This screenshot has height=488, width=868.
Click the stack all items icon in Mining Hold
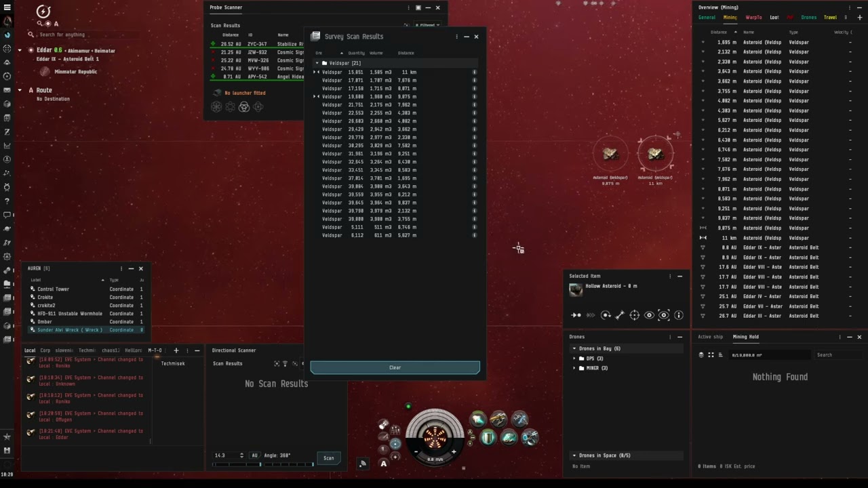[x=701, y=354]
